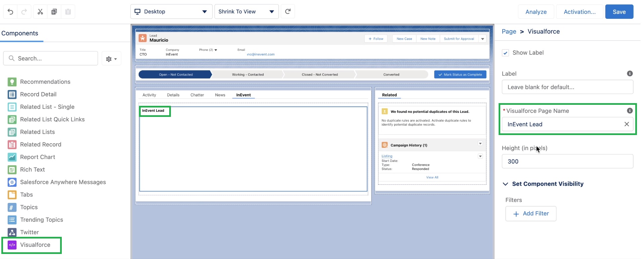Click the Analyze button

click(536, 12)
